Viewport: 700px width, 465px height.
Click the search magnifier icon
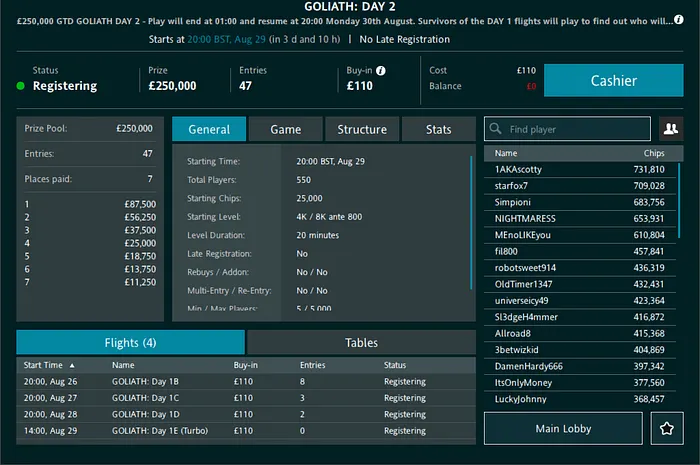(495, 129)
